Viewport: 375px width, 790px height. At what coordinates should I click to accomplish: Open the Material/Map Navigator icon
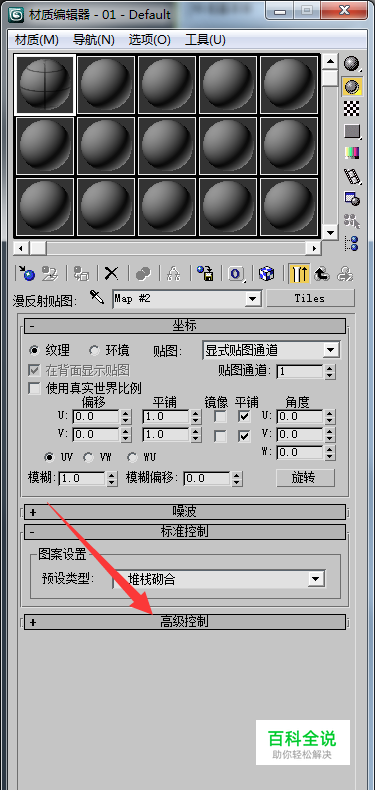click(x=352, y=243)
